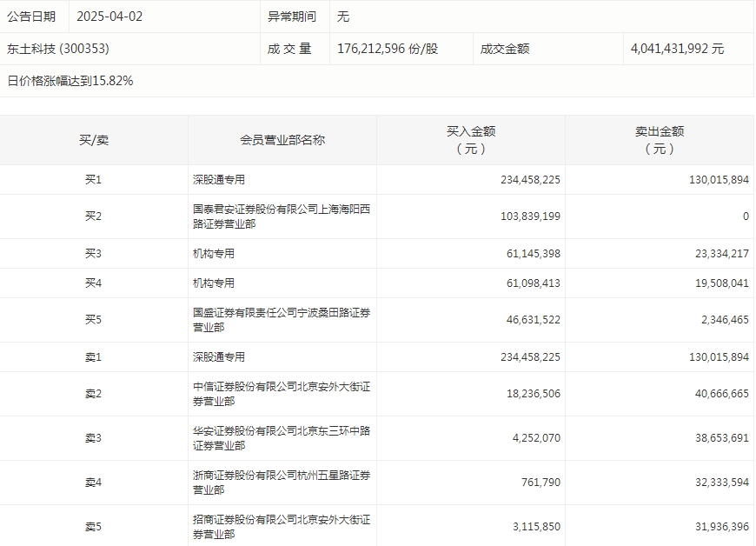This screenshot has height=546, width=756.
Task: Select the 成交量 label
Action: [289, 49]
